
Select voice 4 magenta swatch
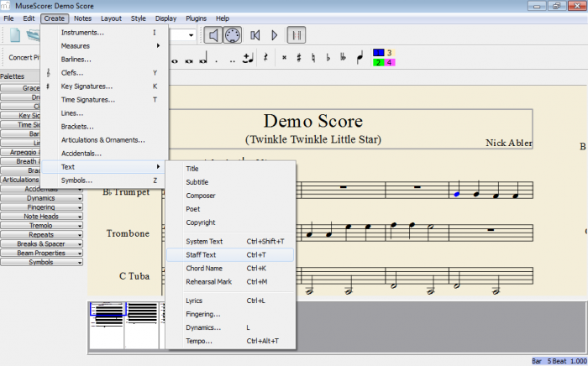click(390, 62)
